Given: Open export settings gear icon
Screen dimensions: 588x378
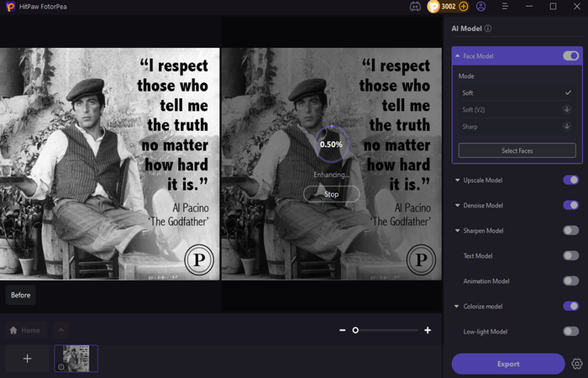Looking at the screenshot, I should [577, 364].
